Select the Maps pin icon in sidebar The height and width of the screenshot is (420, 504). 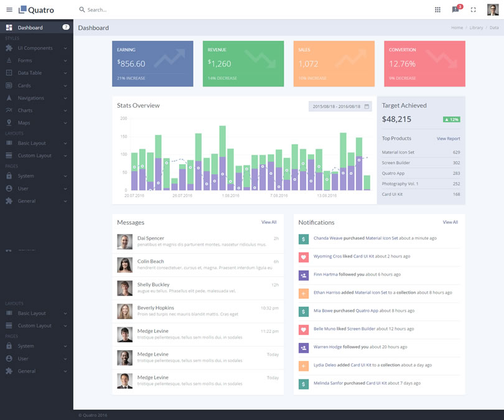click(9, 123)
